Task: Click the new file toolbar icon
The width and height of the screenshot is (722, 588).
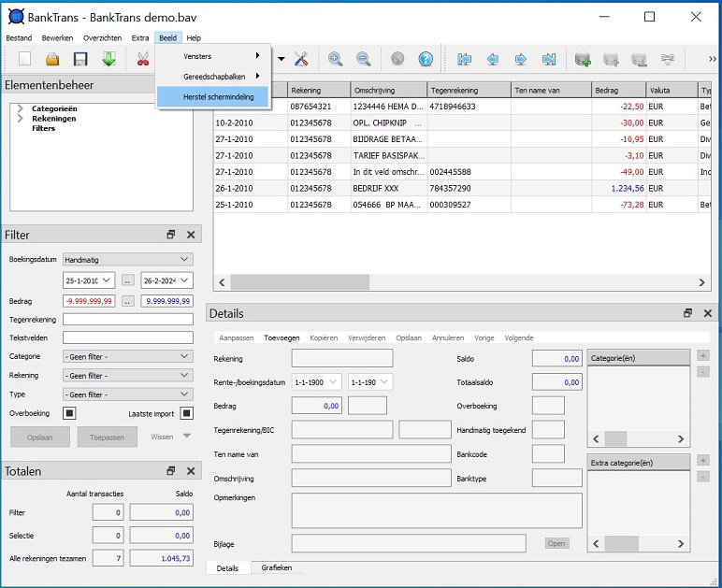Action: click(x=24, y=60)
